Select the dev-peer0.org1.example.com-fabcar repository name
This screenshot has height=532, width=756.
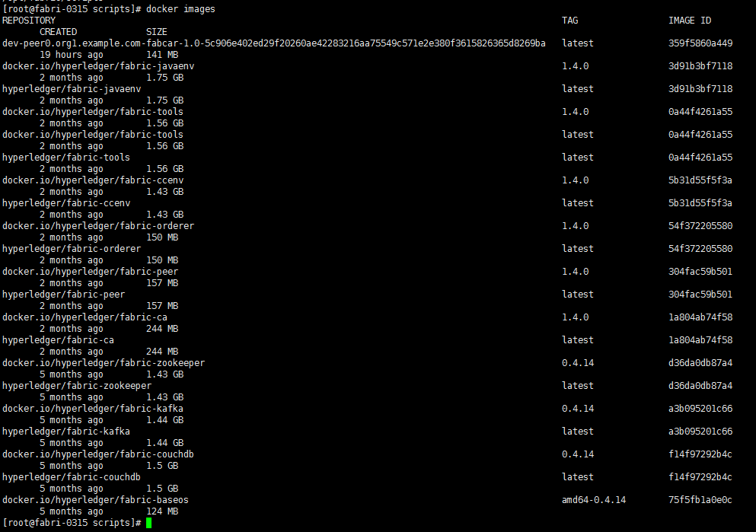coord(274,43)
